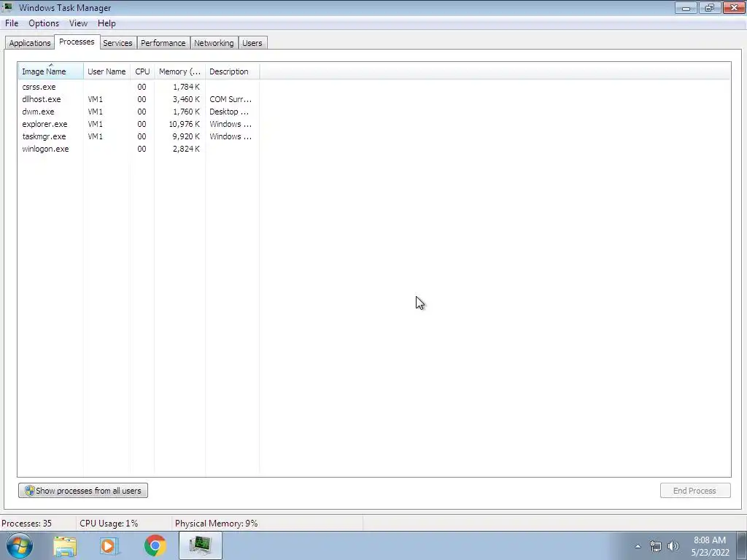Click the 2,824 K memory value

click(186, 149)
